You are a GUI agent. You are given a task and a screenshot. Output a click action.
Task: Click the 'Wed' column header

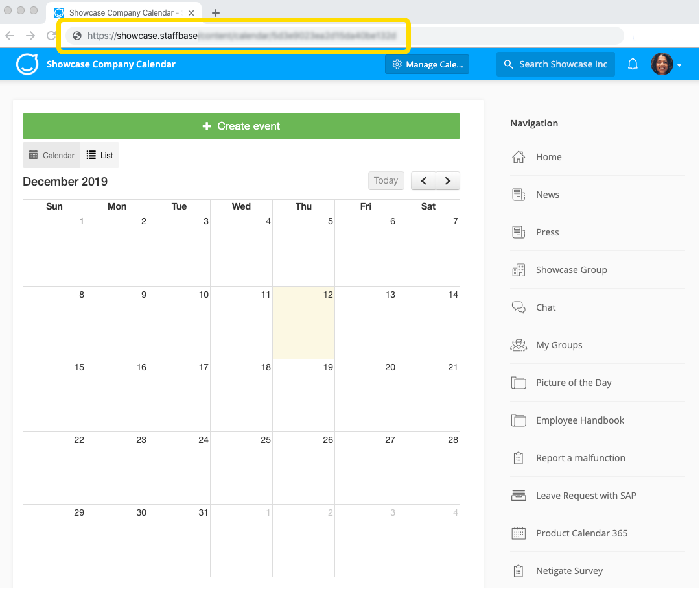pyautogui.click(x=241, y=206)
